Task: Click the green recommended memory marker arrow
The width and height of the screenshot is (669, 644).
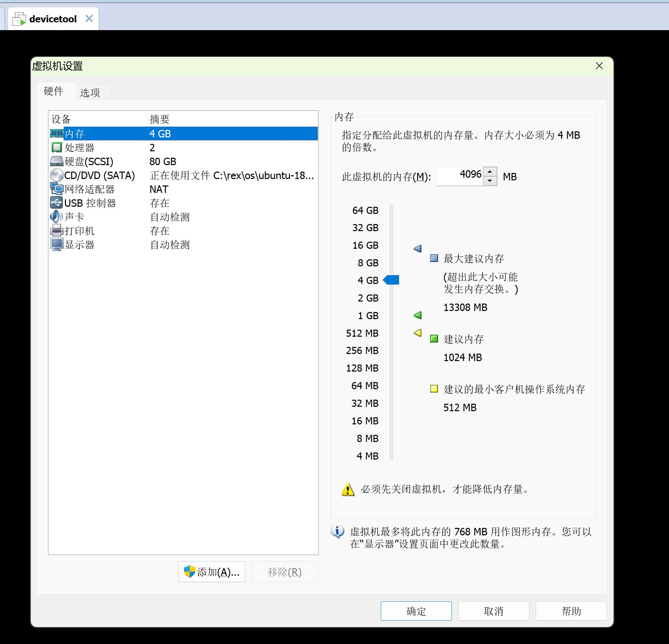Action: point(418,315)
